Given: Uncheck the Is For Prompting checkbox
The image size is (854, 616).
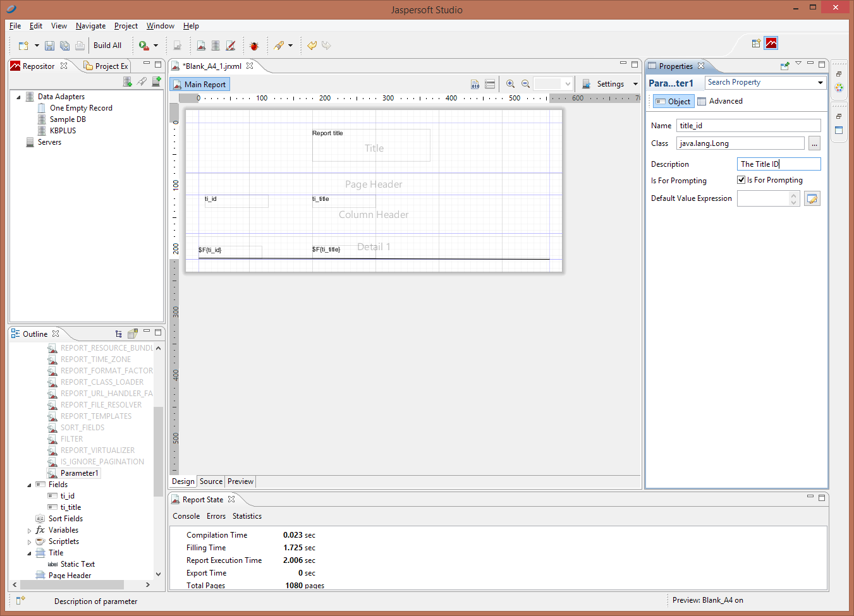Looking at the screenshot, I should tap(741, 180).
